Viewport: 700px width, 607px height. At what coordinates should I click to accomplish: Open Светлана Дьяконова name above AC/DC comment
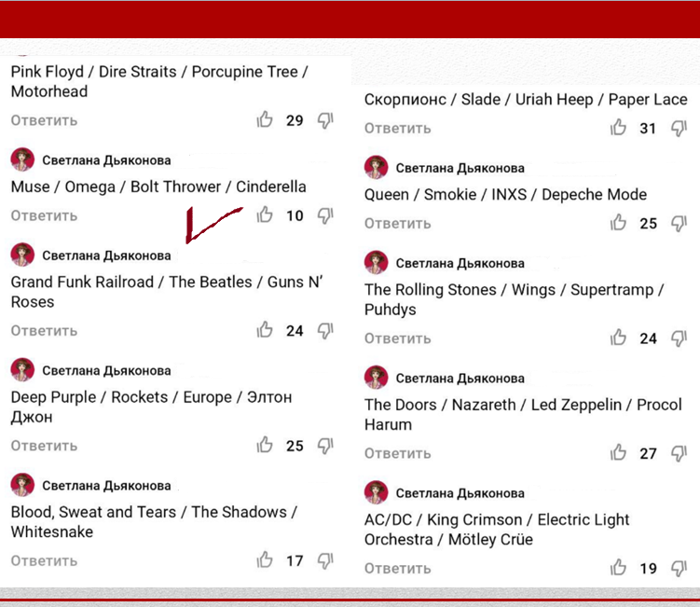coord(460,493)
